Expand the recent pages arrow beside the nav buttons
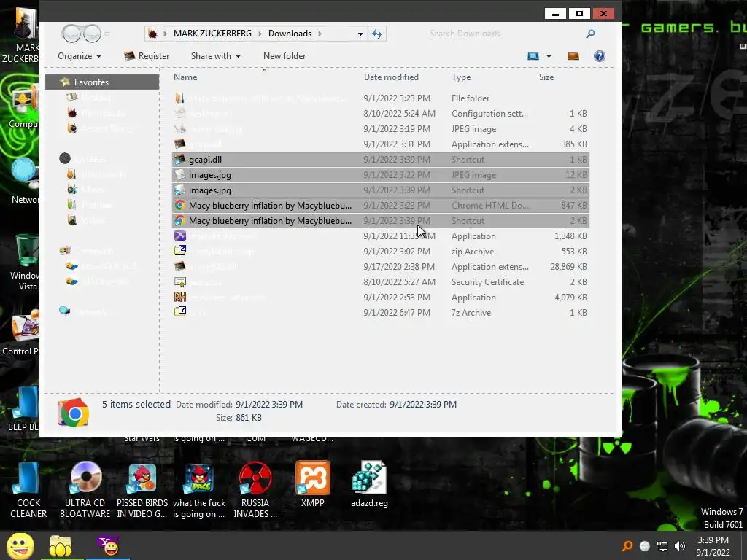This screenshot has height=560, width=747. click(107, 34)
